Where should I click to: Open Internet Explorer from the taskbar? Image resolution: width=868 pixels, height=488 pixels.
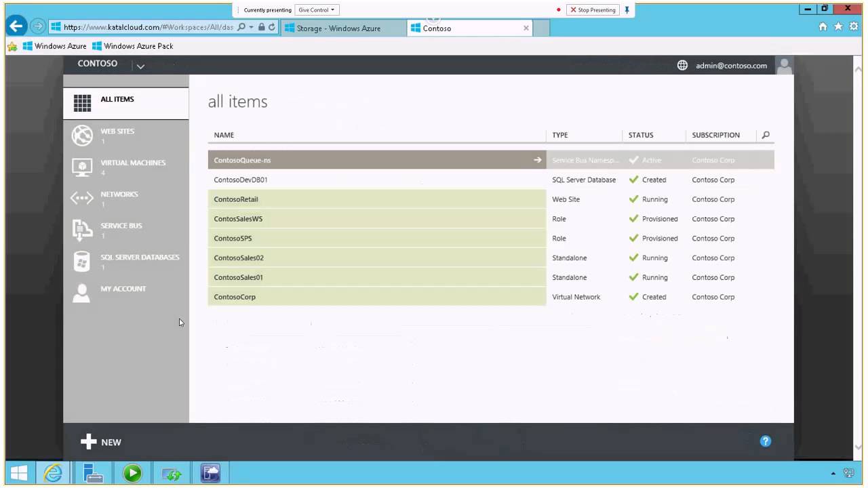53,473
